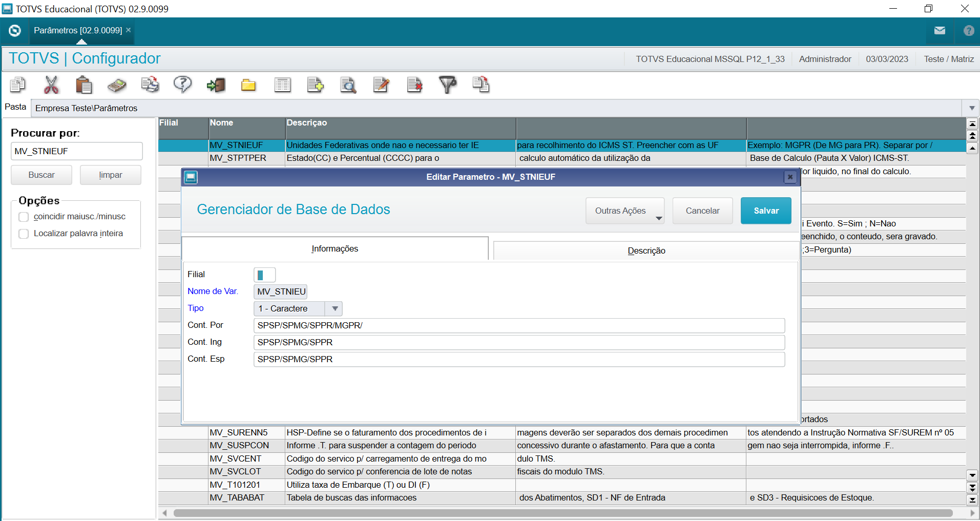
Task: Click the magnifier search document icon
Action: pyautogui.click(x=348, y=85)
